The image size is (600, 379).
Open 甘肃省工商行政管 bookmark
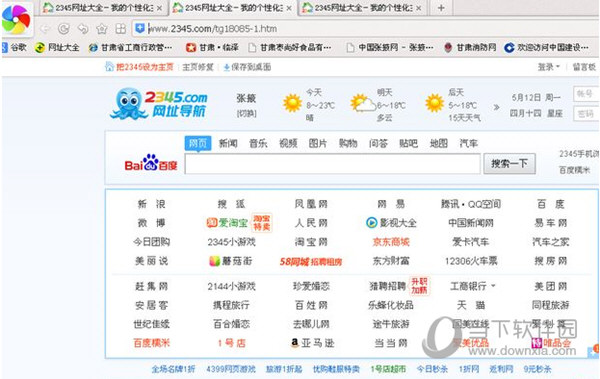click(x=130, y=47)
